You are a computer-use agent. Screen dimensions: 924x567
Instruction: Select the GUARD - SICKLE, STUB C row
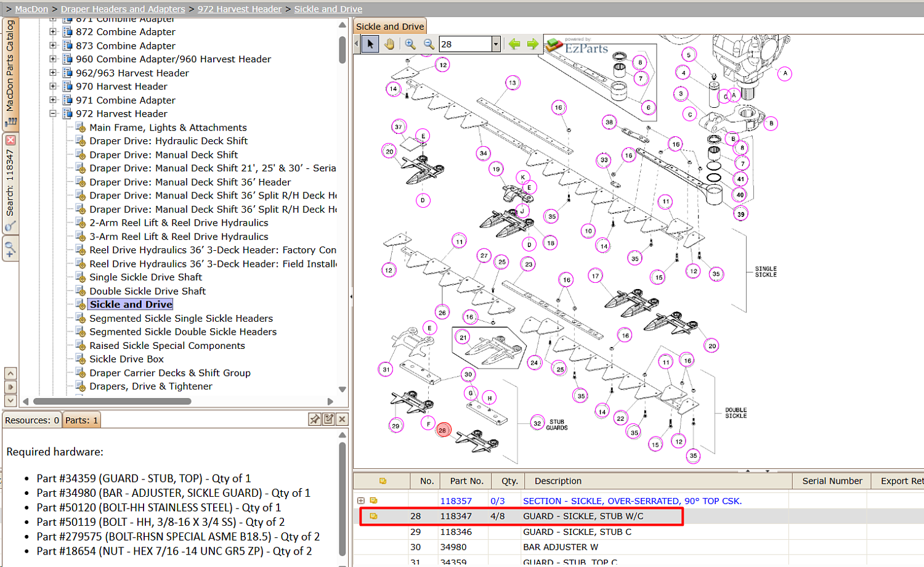(638, 532)
